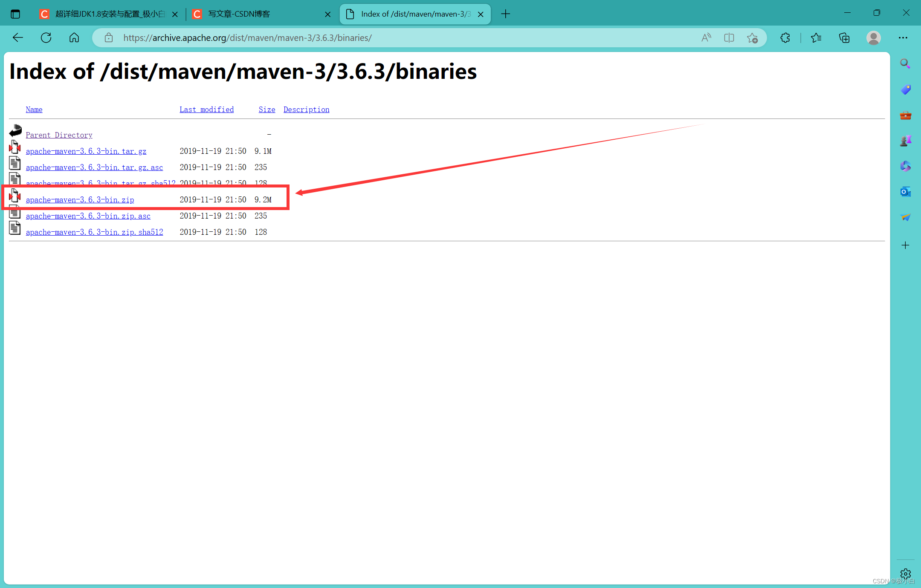Screen dimensions: 921x588
Task: Open sidebar shopping tag tool
Action: coord(905,89)
